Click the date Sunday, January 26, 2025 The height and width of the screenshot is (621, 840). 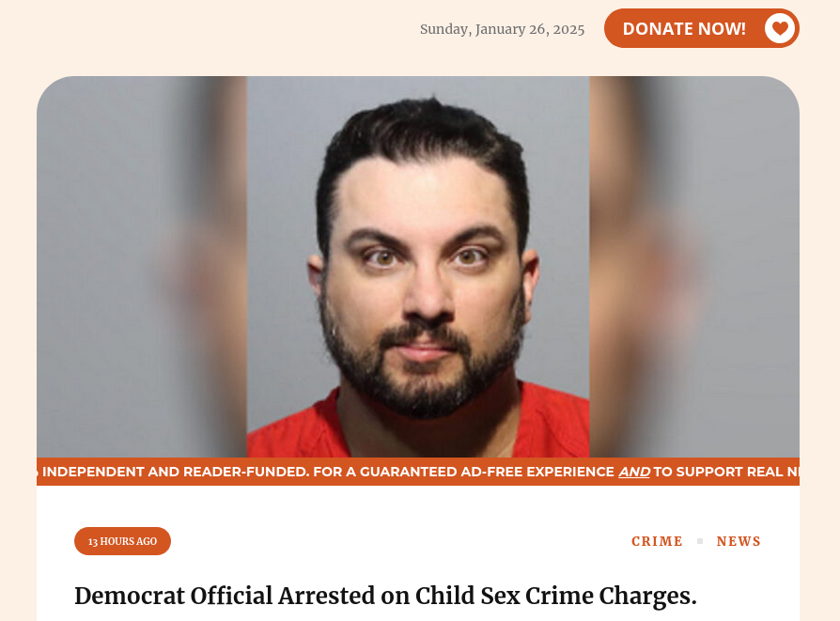coord(502,29)
